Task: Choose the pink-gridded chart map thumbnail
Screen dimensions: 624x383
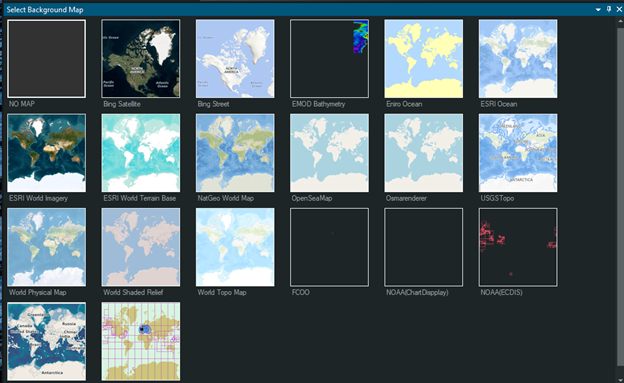Action: [x=140, y=341]
